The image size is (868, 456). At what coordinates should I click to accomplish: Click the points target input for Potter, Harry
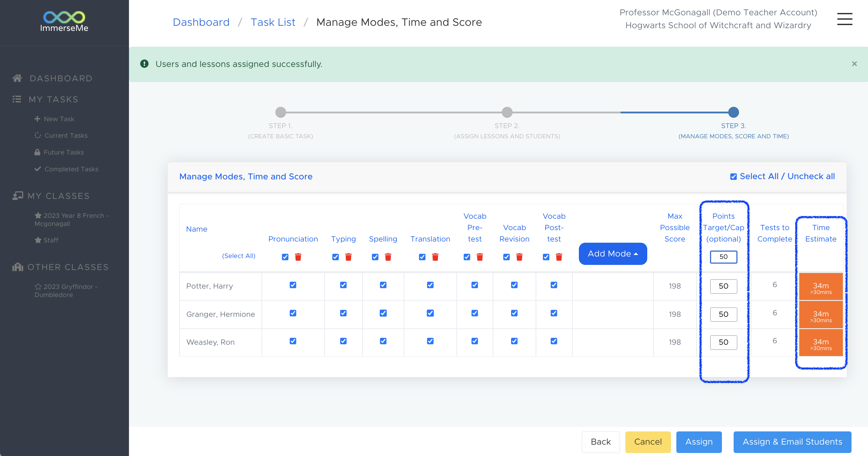723,286
